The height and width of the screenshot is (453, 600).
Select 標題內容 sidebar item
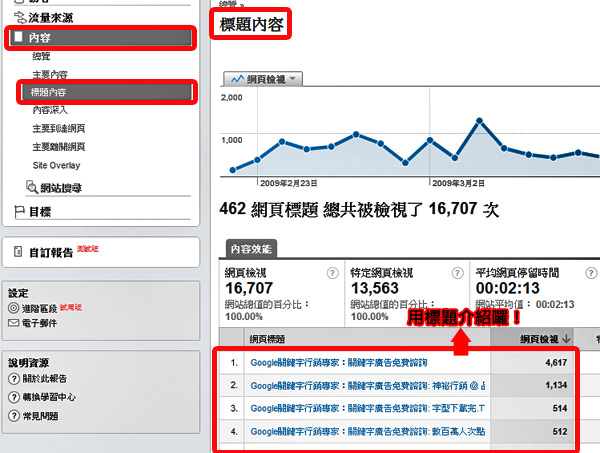[x=106, y=92]
